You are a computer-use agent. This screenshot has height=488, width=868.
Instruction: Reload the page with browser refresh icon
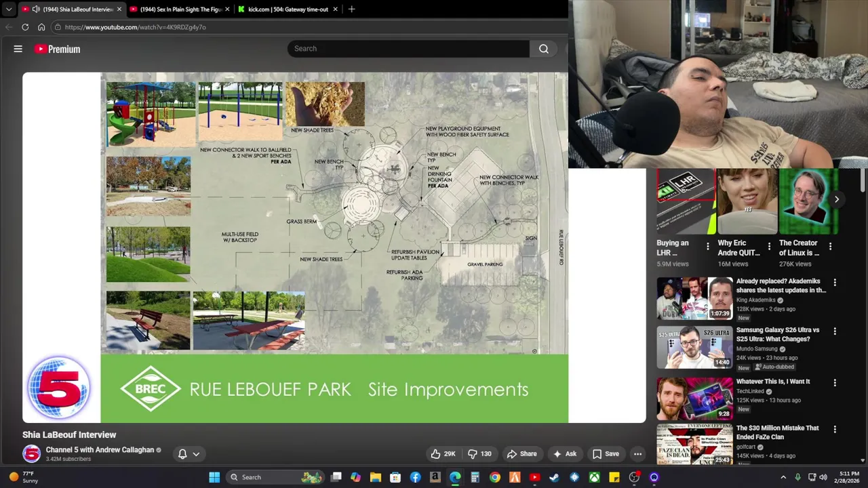pyautogui.click(x=25, y=27)
